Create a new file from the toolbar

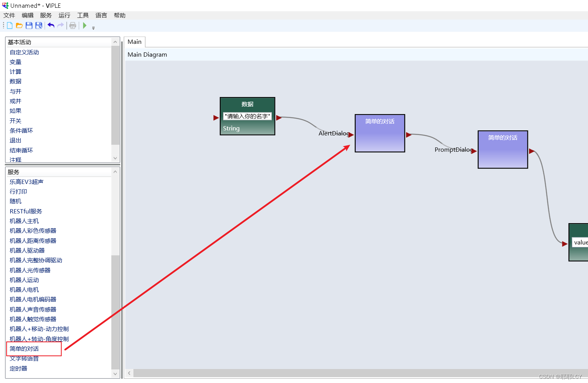[10, 26]
